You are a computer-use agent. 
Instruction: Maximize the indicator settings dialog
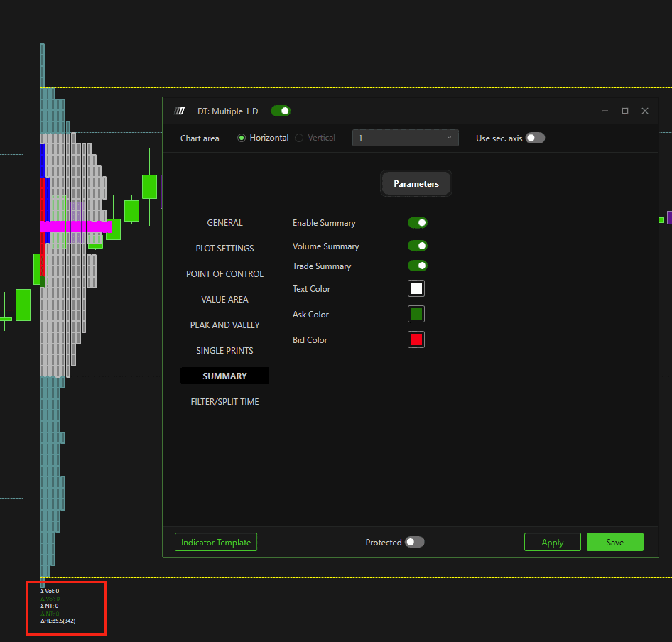tap(625, 111)
